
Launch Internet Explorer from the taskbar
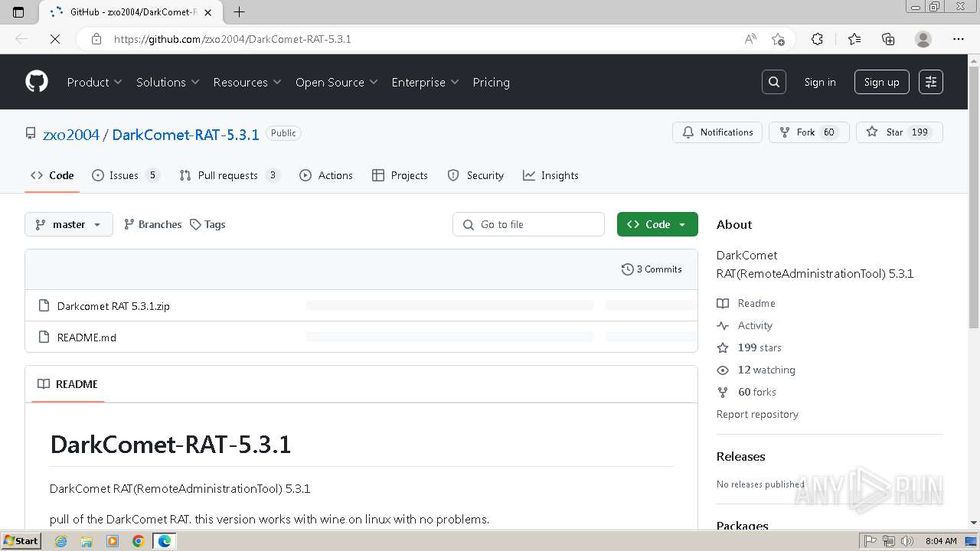pos(61,541)
